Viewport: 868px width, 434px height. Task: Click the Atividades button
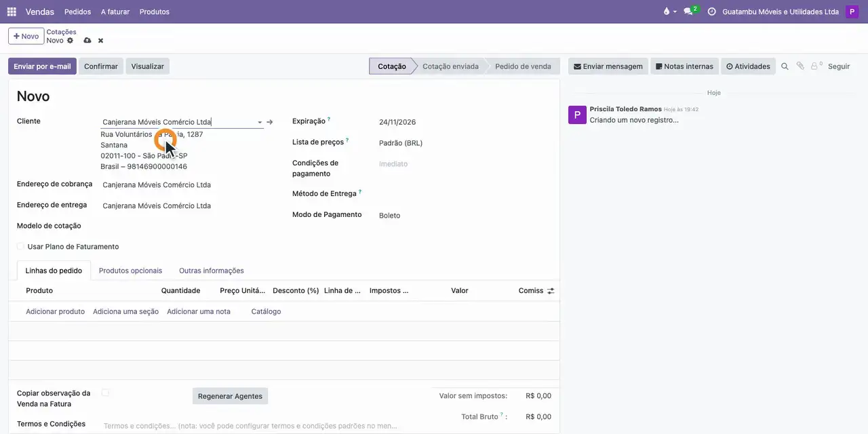coord(748,66)
